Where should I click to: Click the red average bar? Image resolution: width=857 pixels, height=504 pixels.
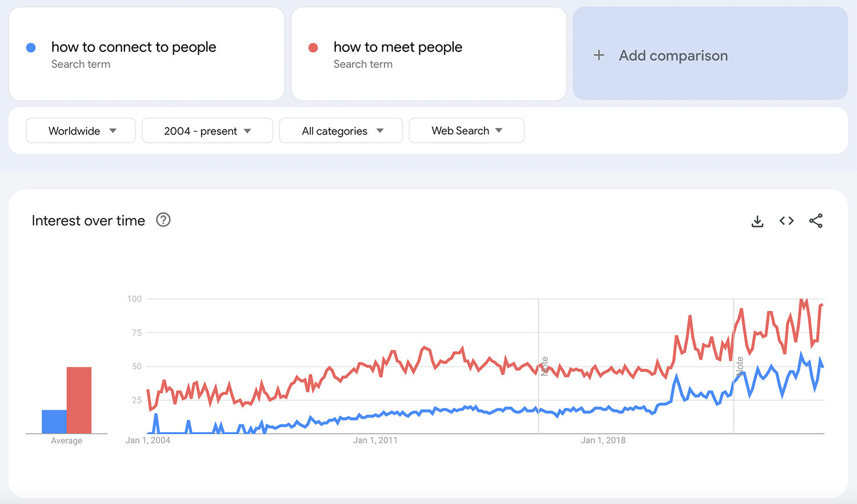79,400
